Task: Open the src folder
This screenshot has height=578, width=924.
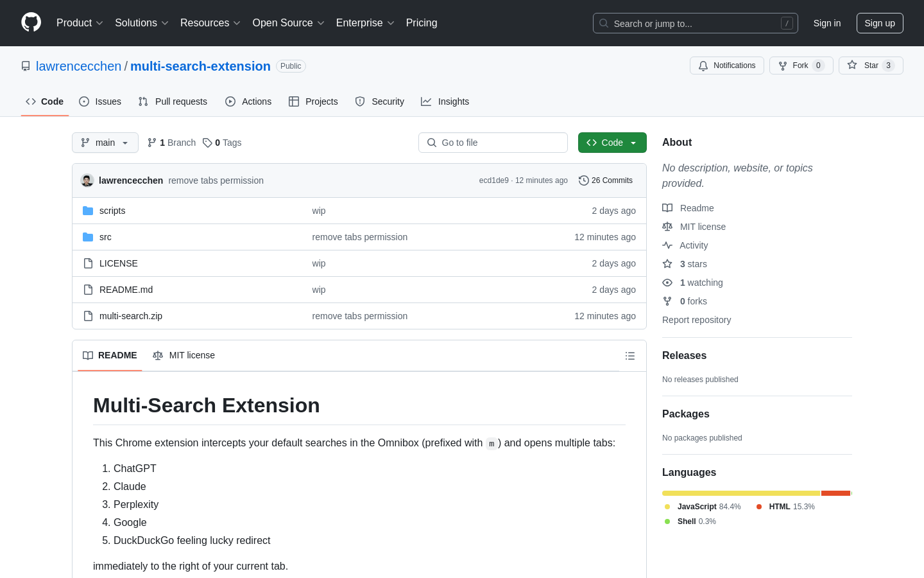Action: [105, 237]
